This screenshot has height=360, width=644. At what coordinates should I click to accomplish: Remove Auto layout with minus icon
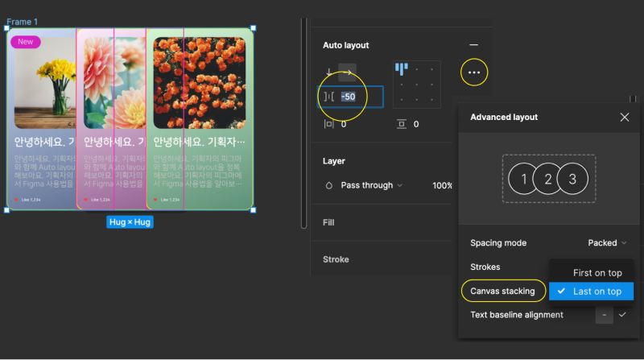point(473,45)
